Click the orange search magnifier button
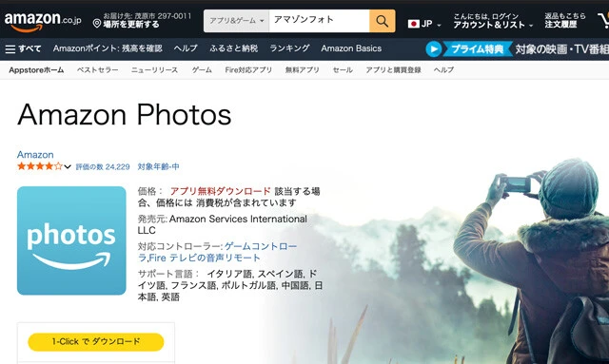Viewport: 609px width, 364px height. [x=383, y=21]
